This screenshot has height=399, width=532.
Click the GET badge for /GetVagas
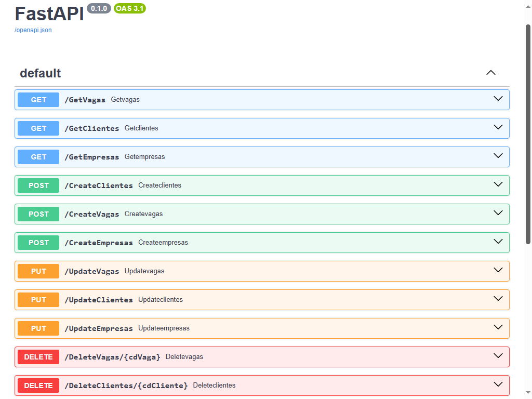[38, 100]
